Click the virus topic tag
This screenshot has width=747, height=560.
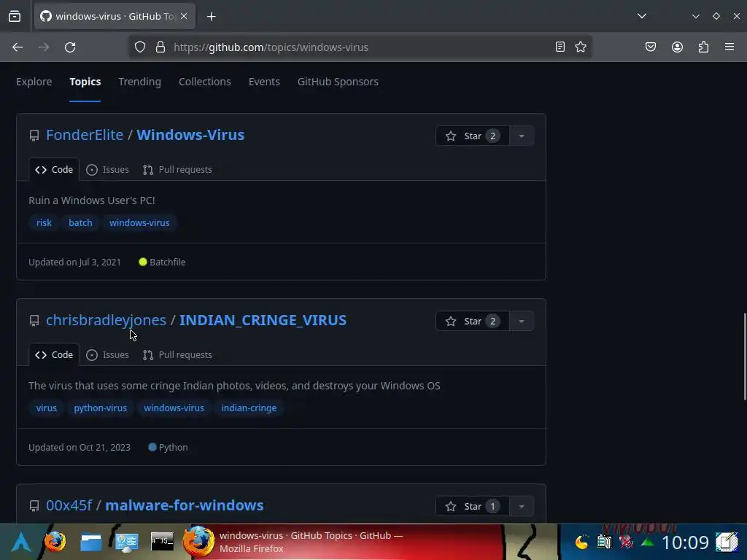(47, 408)
